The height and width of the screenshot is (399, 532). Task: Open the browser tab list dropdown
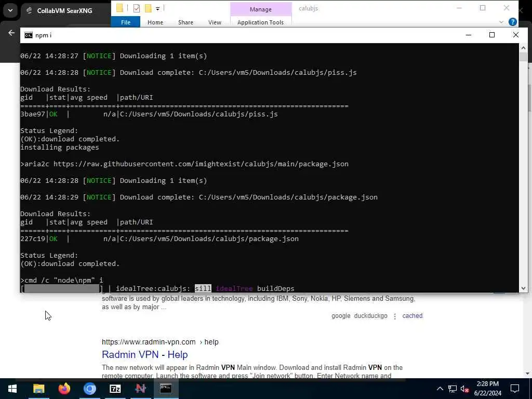pyautogui.click(x=10, y=10)
